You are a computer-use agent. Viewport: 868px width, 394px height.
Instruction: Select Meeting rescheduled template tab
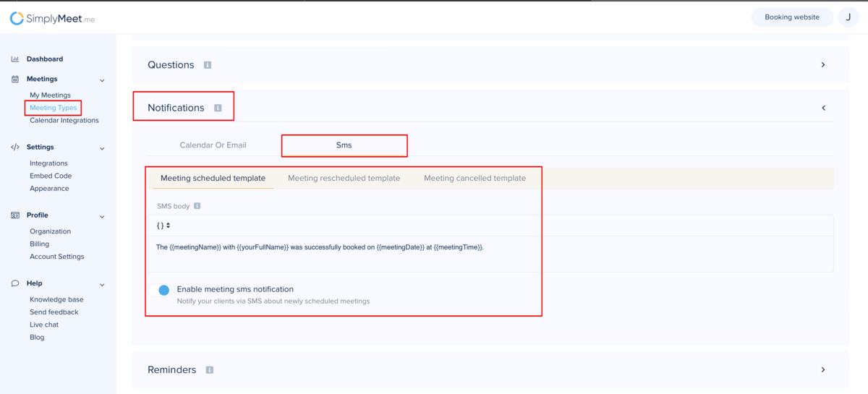(x=344, y=178)
